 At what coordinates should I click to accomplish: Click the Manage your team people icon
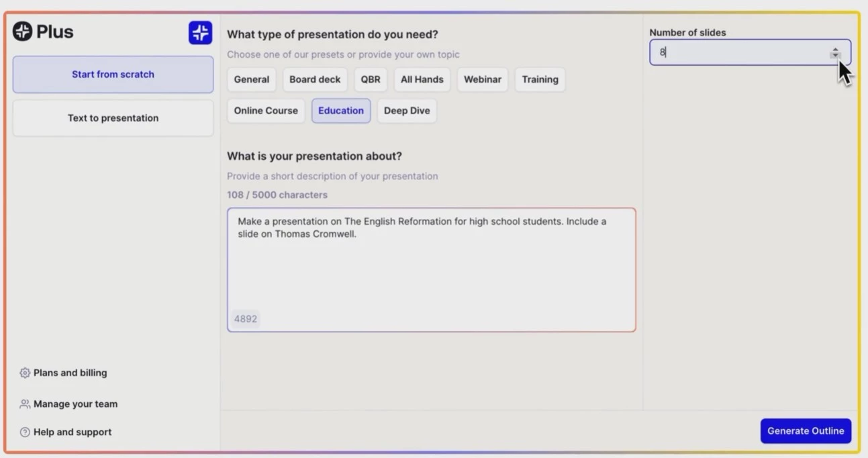25,404
